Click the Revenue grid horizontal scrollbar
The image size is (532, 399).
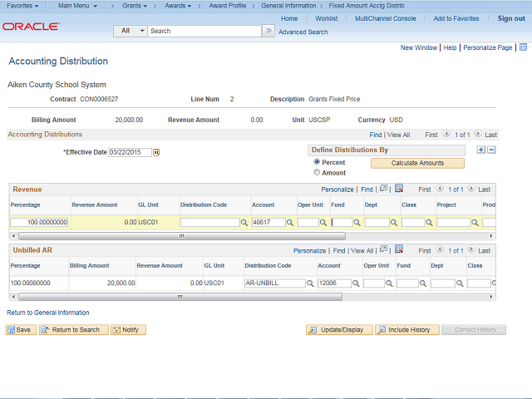(182, 236)
